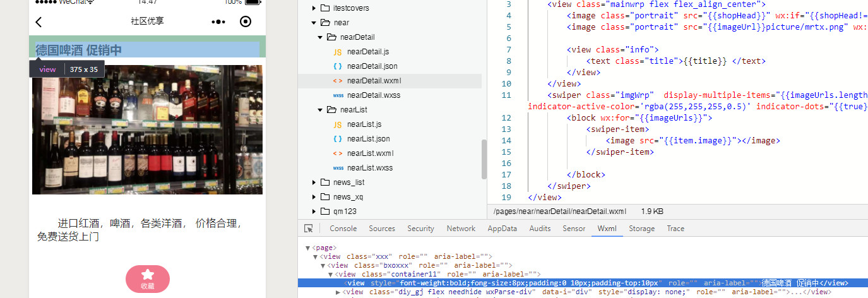Click the folder icon of news_list
This screenshot has width=868, height=298.
tap(325, 182)
